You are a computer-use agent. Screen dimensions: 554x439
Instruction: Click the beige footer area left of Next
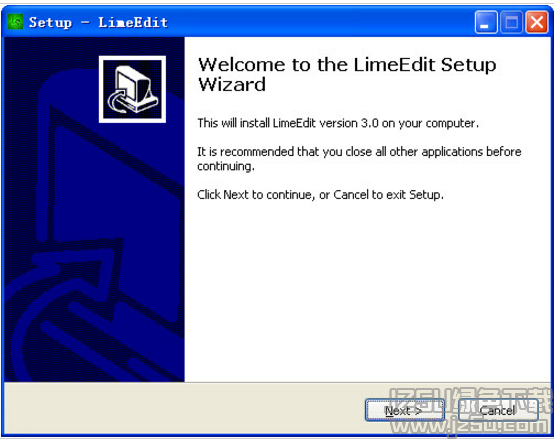(184, 408)
